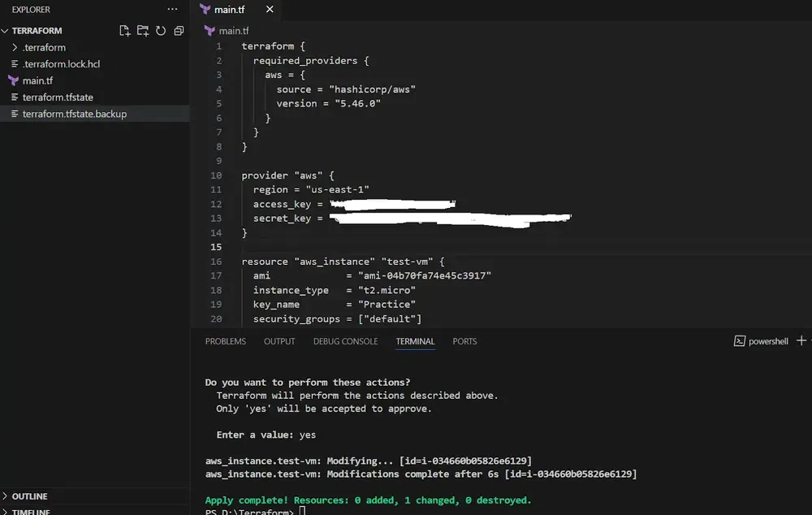Image resolution: width=812 pixels, height=515 pixels.
Task: Switch to the PROBLEMS panel tab
Action: [225, 341]
